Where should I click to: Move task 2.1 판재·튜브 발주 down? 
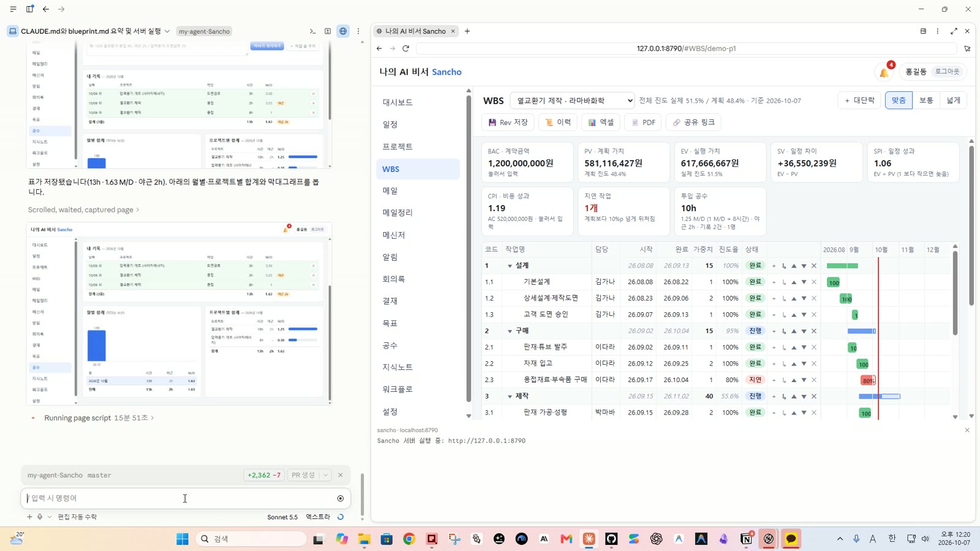click(x=804, y=348)
